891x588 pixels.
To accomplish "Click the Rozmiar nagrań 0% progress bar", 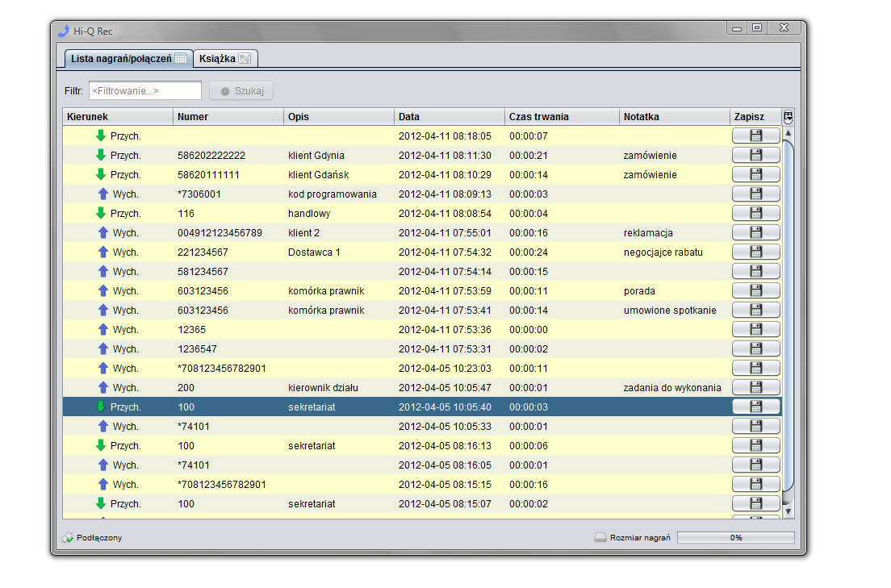I will pos(736,537).
